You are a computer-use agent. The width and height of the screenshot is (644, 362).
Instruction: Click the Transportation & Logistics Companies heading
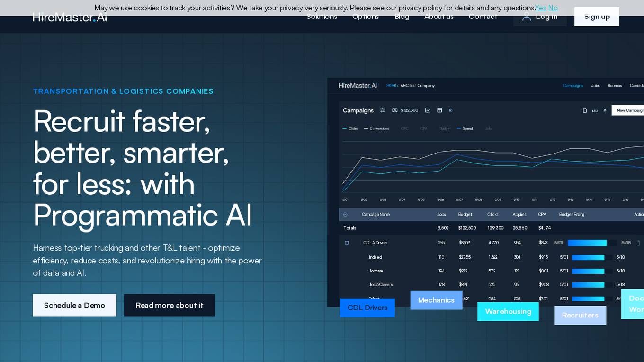[x=123, y=91]
